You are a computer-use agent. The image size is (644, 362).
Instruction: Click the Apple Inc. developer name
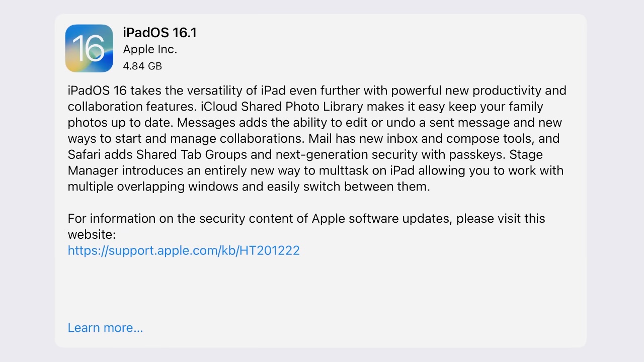pos(150,49)
